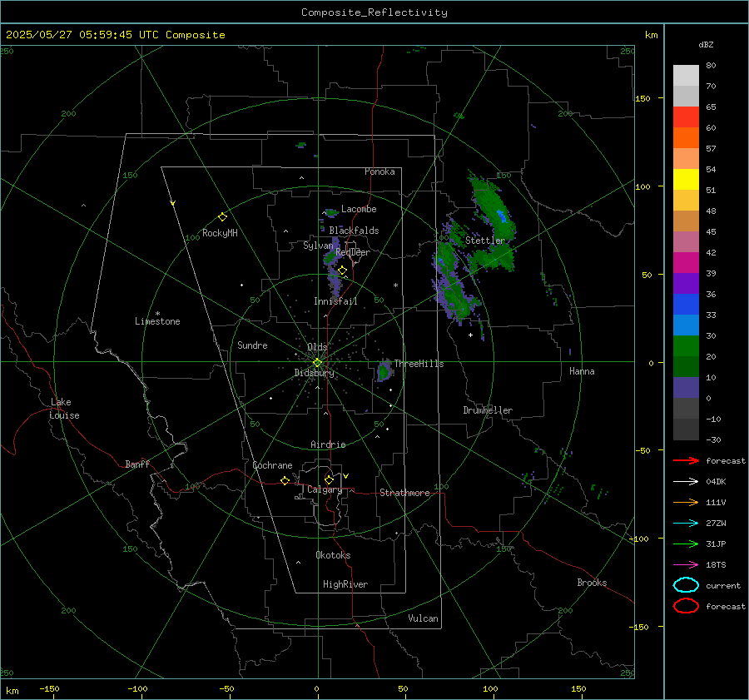749x700 pixels.
Task: Select the orange 111V arrow legend entry
Action: [x=686, y=502]
